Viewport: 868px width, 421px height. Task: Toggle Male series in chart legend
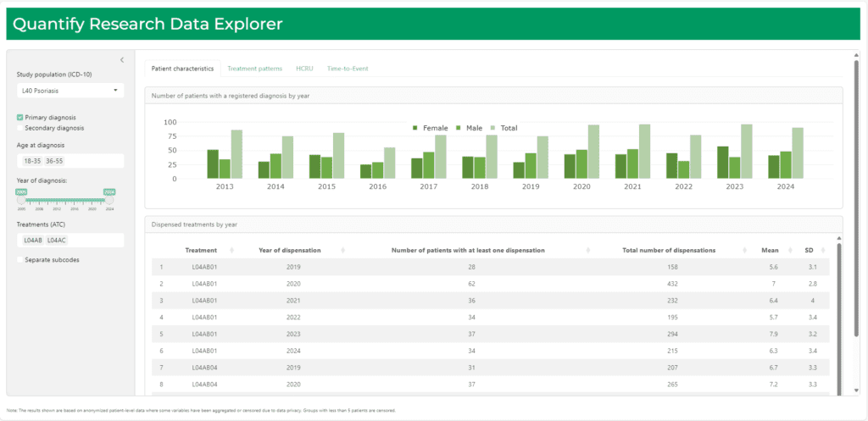point(470,128)
